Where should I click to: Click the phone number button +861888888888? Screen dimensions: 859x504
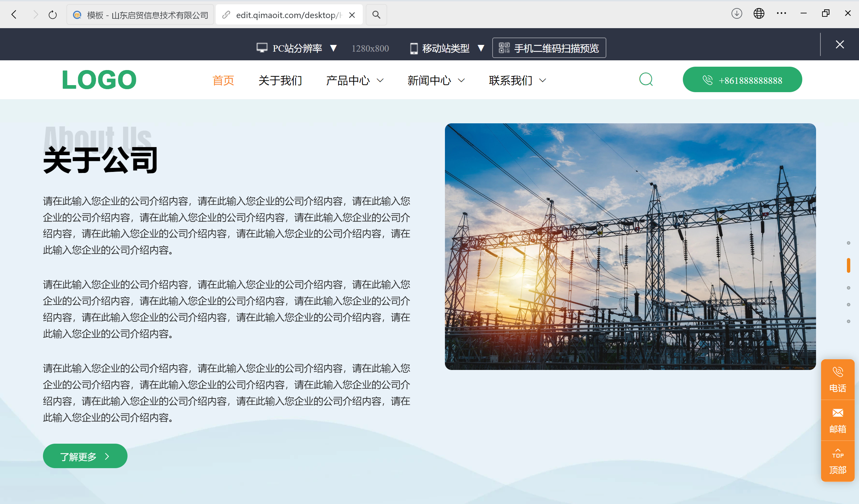click(x=742, y=79)
